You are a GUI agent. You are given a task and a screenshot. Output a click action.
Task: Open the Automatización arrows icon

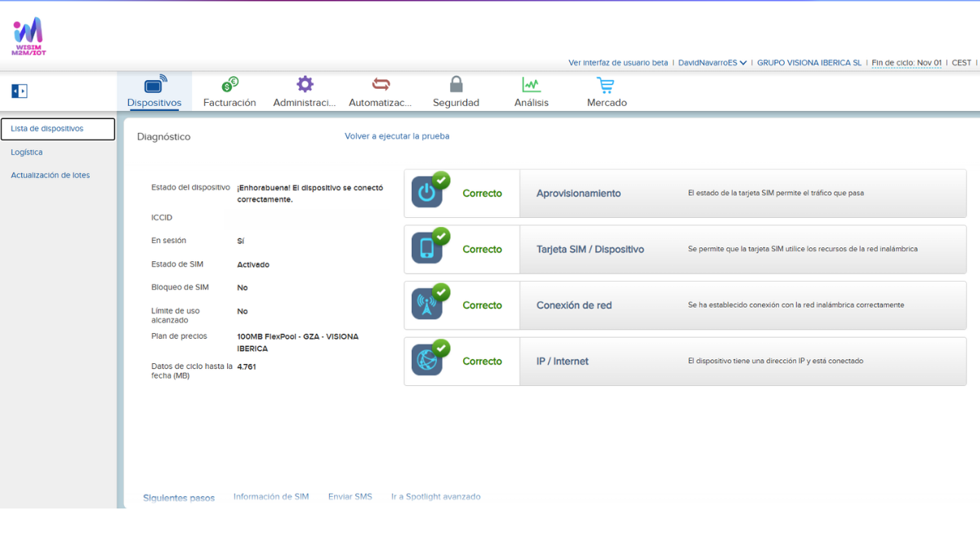tap(381, 84)
